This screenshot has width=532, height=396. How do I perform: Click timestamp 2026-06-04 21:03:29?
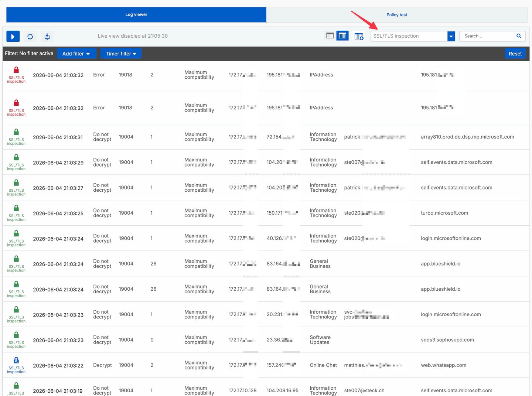pos(58,163)
